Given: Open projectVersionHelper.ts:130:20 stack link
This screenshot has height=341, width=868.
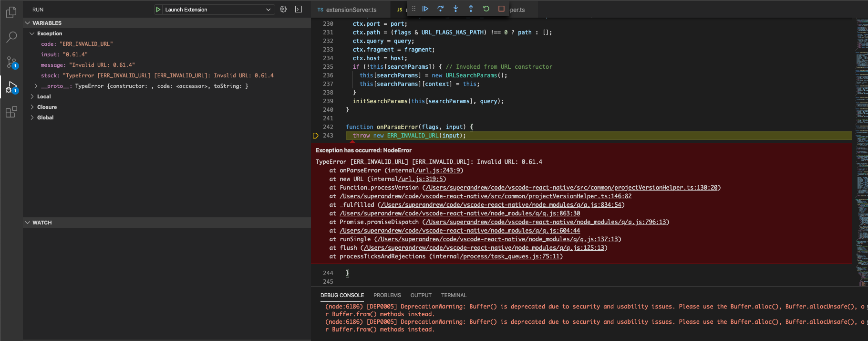Looking at the screenshot, I should coord(571,188).
